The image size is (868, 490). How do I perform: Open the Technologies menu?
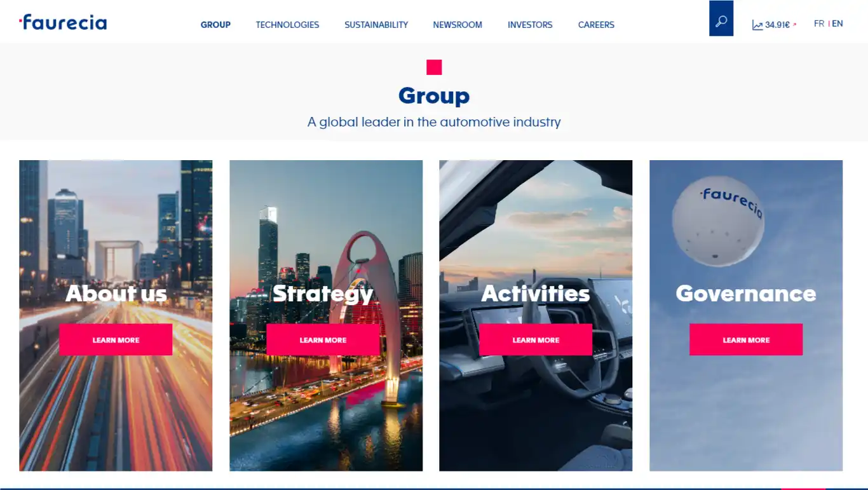coord(287,25)
